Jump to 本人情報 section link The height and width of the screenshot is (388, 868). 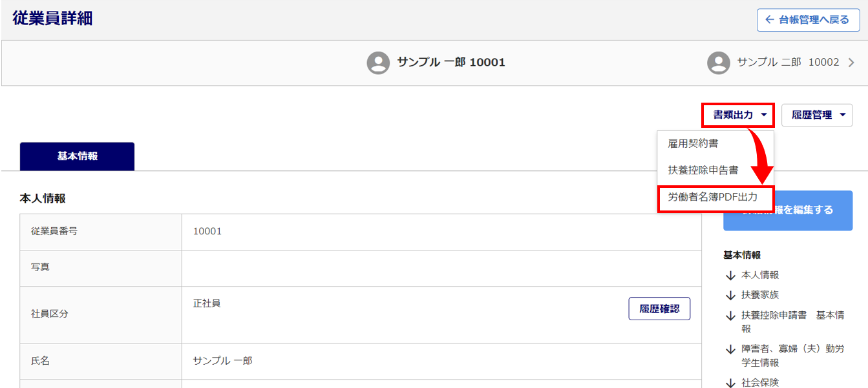[x=760, y=275]
